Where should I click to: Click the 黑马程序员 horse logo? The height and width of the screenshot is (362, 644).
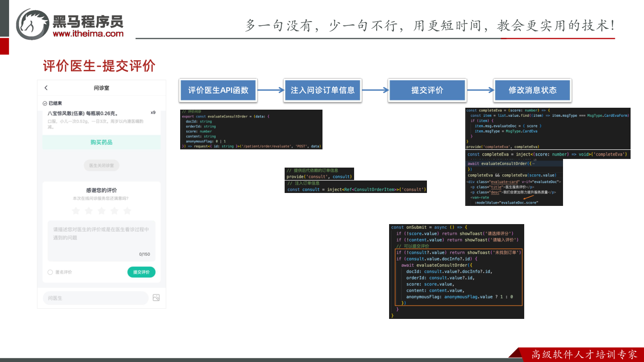pos(33,24)
